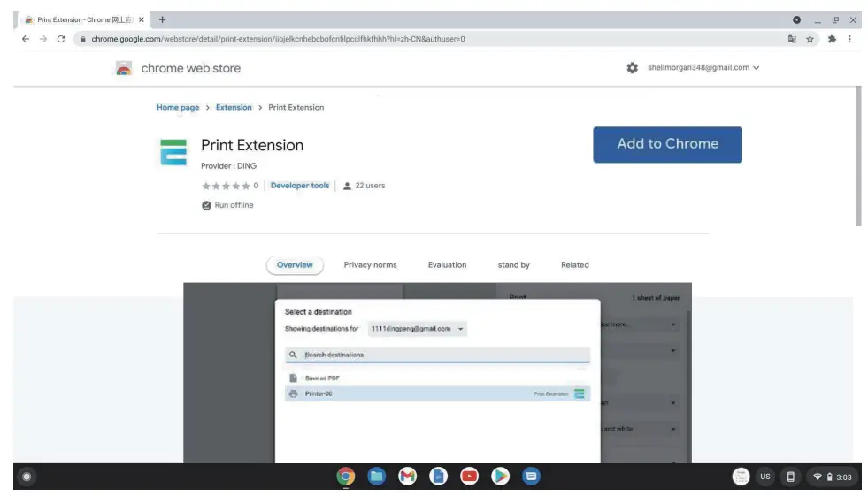Open Files app from the shelf

click(376, 476)
